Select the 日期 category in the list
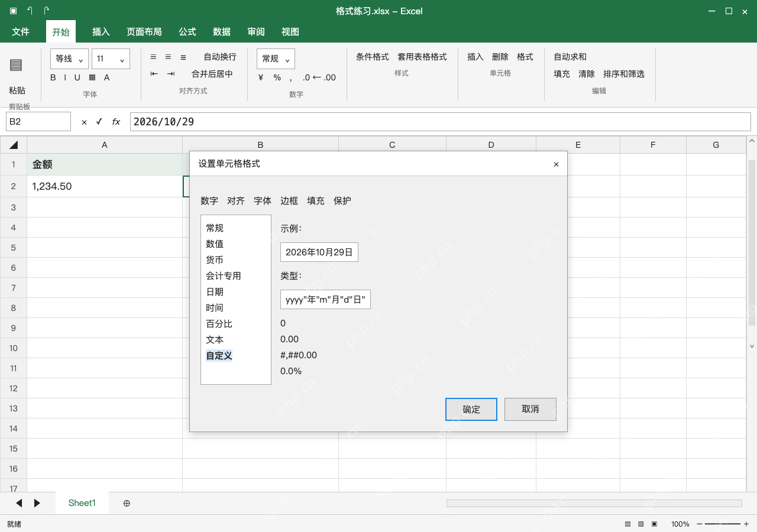Screen dimensions: 757x532 tap(215, 291)
